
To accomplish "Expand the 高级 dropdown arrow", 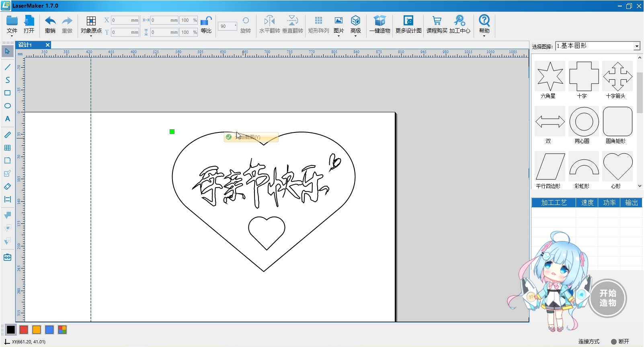I will [355, 36].
